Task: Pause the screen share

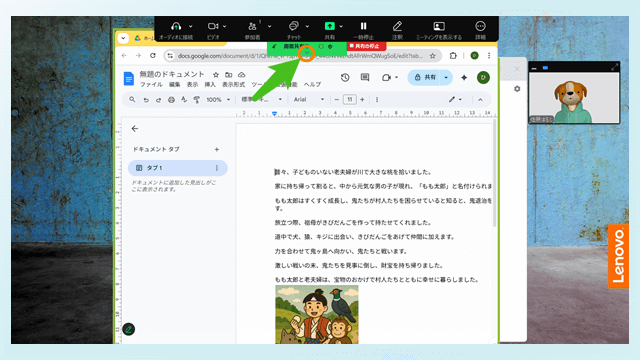Action: pyautogui.click(x=363, y=26)
